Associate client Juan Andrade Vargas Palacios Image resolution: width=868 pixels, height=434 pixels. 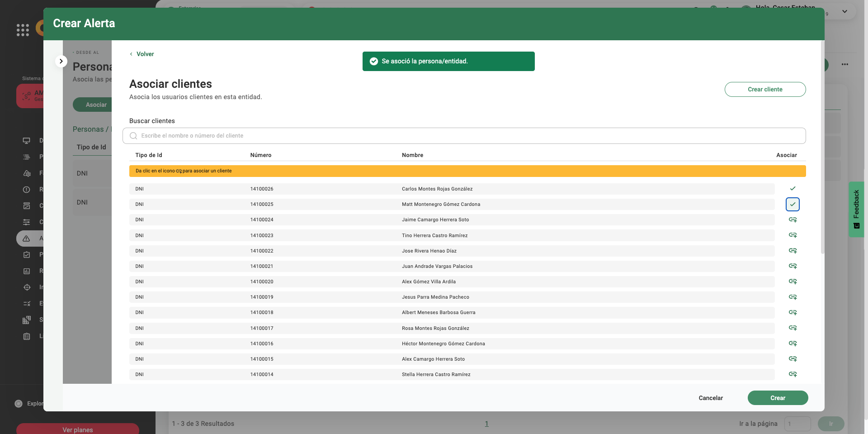[793, 266]
